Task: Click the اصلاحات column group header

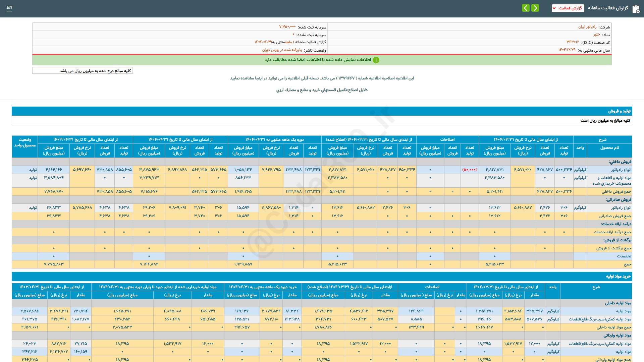Action: [x=447, y=139]
